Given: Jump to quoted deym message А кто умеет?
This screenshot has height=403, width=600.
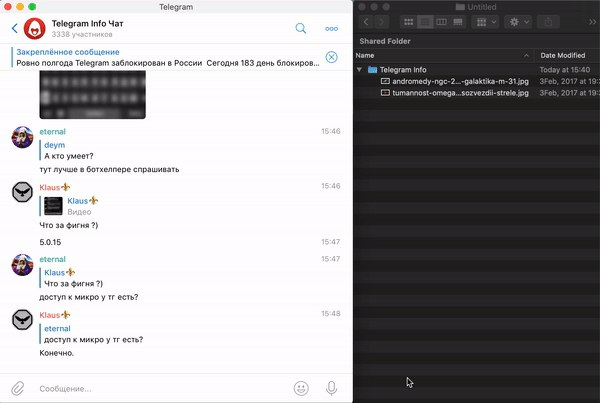Looking at the screenshot, I should point(69,150).
